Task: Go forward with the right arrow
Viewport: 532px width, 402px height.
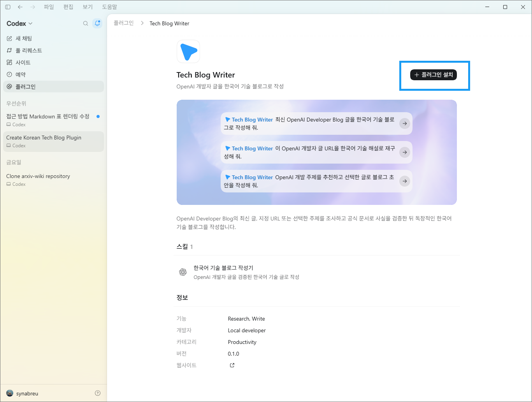Action: 33,7
